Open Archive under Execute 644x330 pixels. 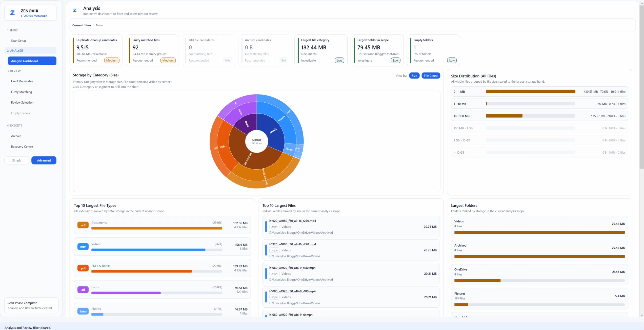click(x=16, y=136)
